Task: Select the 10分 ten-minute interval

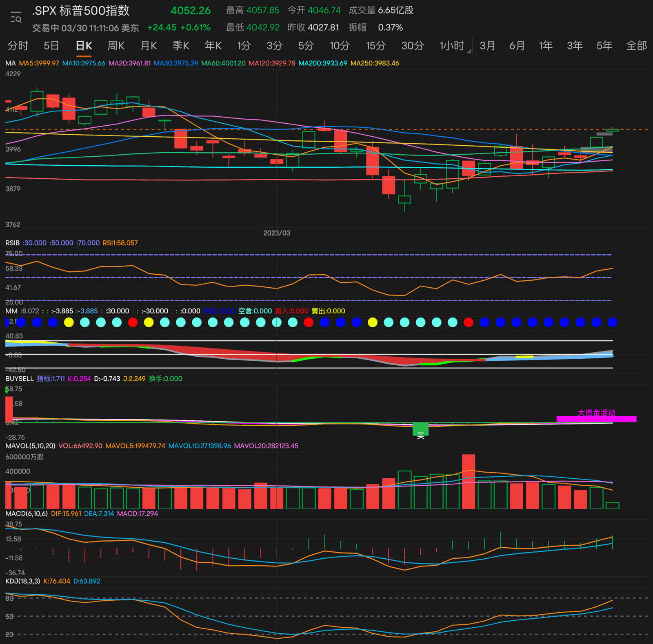Action: (x=340, y=46)
